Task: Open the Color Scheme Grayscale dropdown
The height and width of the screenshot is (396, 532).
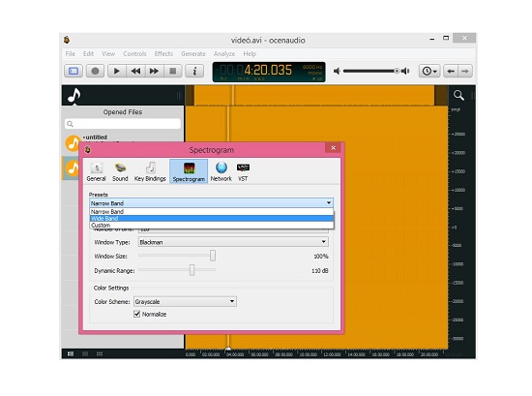Action: pos(185,301)
